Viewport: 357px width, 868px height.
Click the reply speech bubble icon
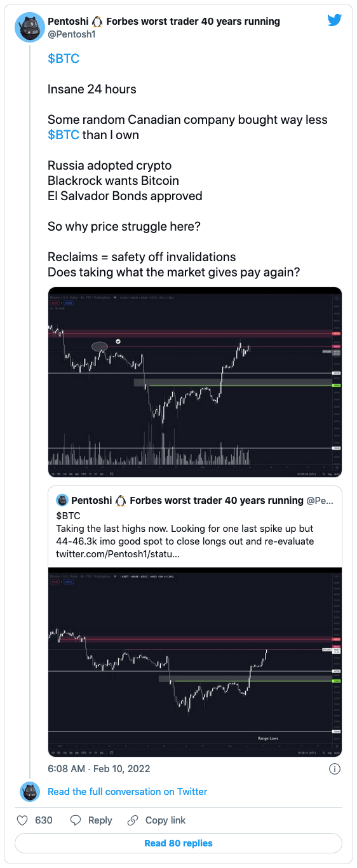(x=76, y=820)
